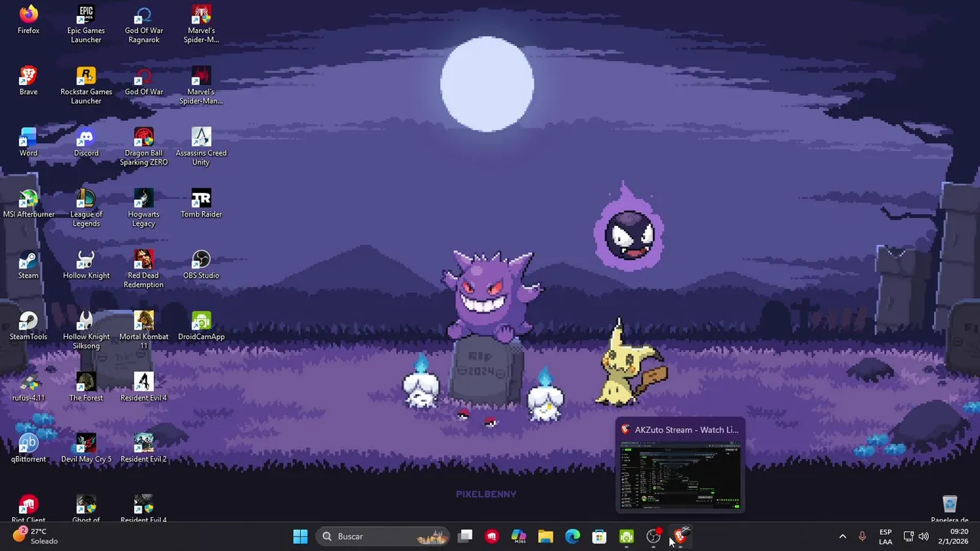Select the Devil May Cry 5 shortcut
Image resolution: width=980 pixels, height=551 pixels.
pyautogui.click(x=86, y=448)
